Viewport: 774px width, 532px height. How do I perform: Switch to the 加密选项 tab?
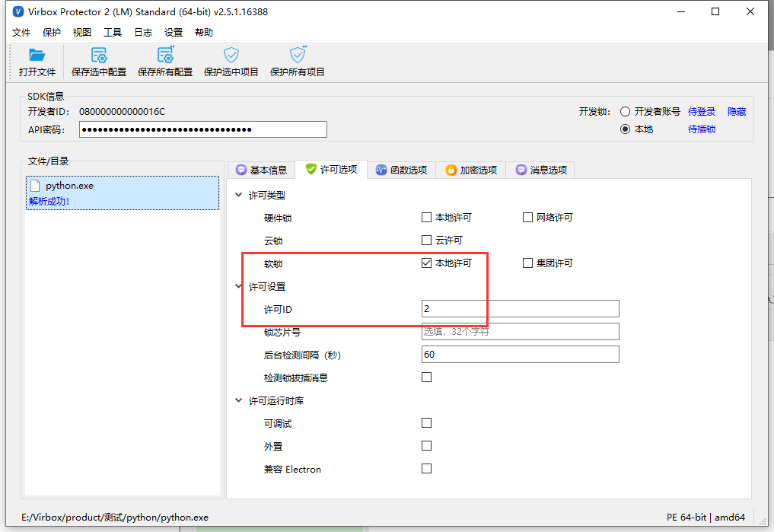(x=471, y=170)
